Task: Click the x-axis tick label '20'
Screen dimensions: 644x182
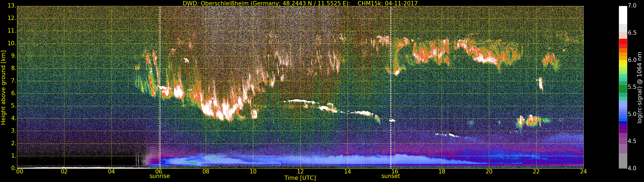Action: click(489, 172)
